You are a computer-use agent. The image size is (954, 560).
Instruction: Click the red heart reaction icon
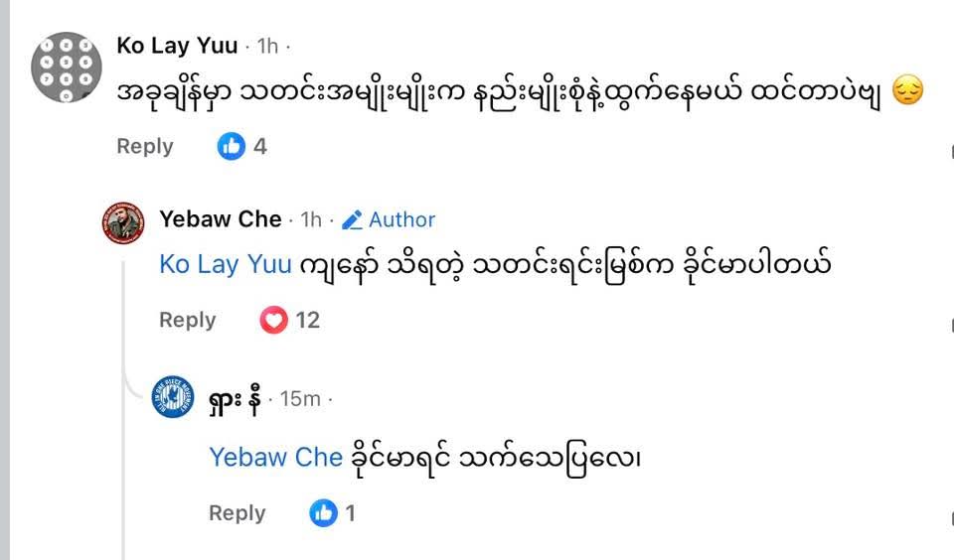point(272,320)
